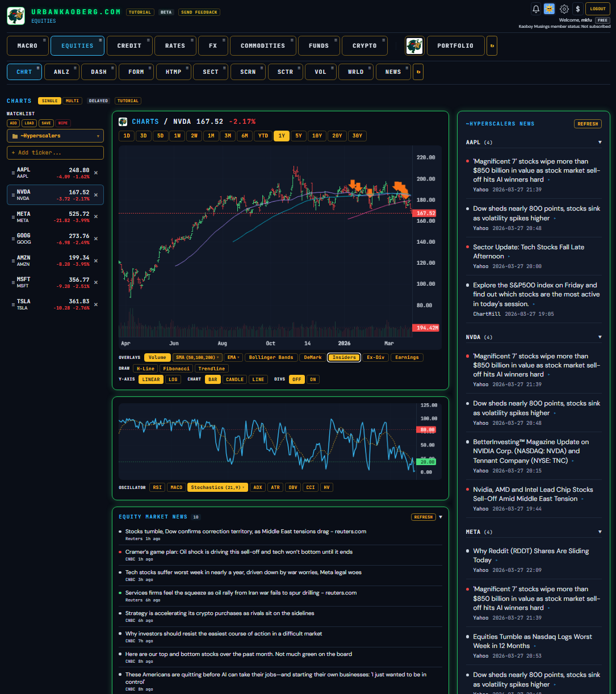This screenshot has height=694, width=616.
Task: Click the 167.52 price marker on chart
Action: [x=425, y=213]
